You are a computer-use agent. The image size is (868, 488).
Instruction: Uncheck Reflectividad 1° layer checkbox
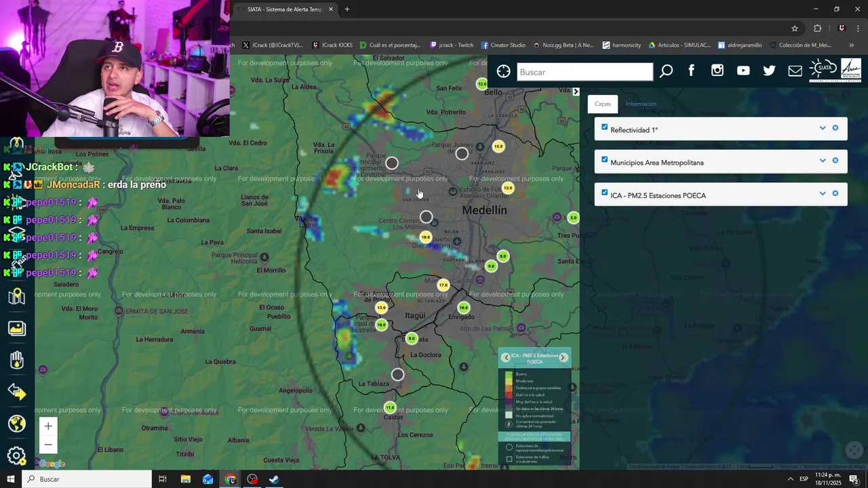pyautogui.click(x=604, y=127)
